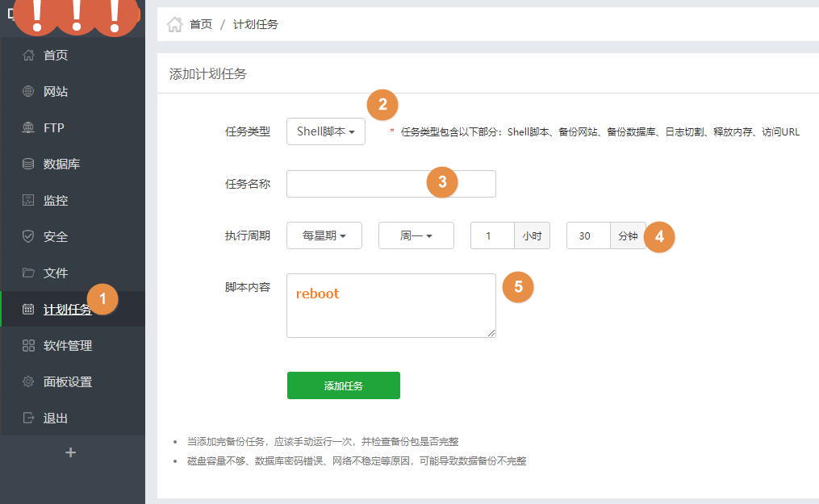The width and height of the screenshot is (819, 504).
Task: Click the 小时 unit label
Action: (x=533, y=235)
